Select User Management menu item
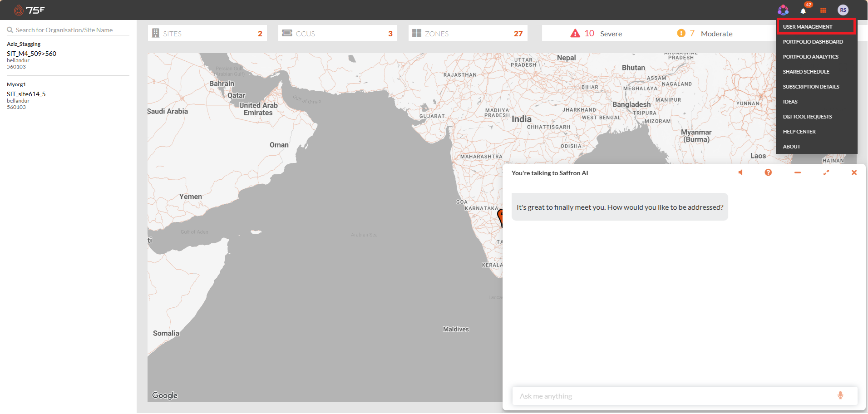The width and height of the screenshot is (868, 414). [x=816, y=27]
